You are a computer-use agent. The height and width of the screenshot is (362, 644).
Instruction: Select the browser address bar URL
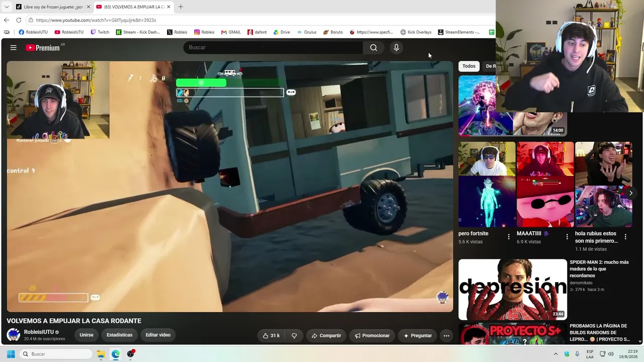point(96,20)
